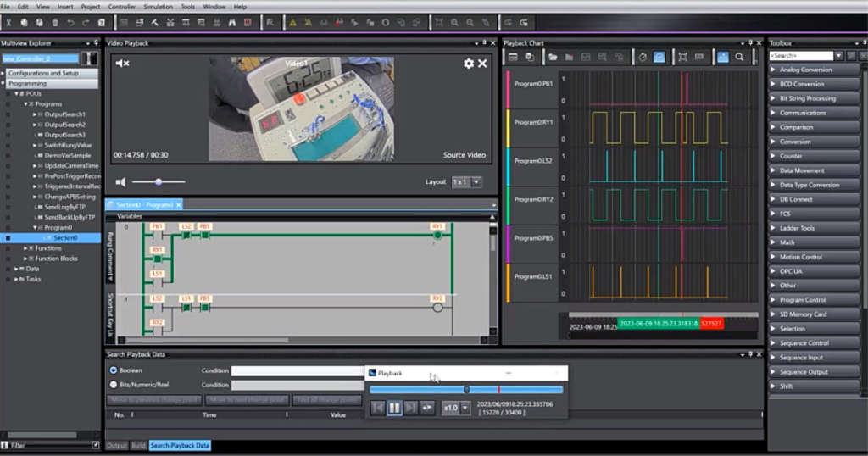
Task: Click the stopwatch icon in Playback Chart toolbar
Action: pyautogui.click(x=643, y=57)
